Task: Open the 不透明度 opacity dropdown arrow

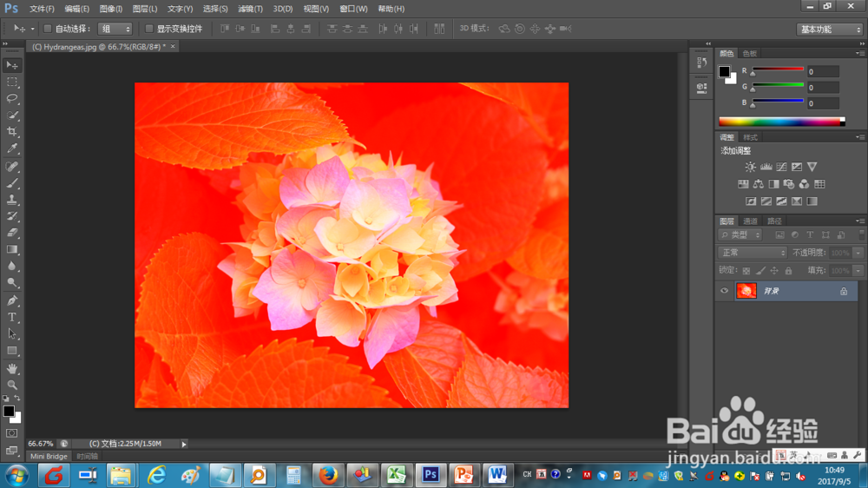Action: 858,254
